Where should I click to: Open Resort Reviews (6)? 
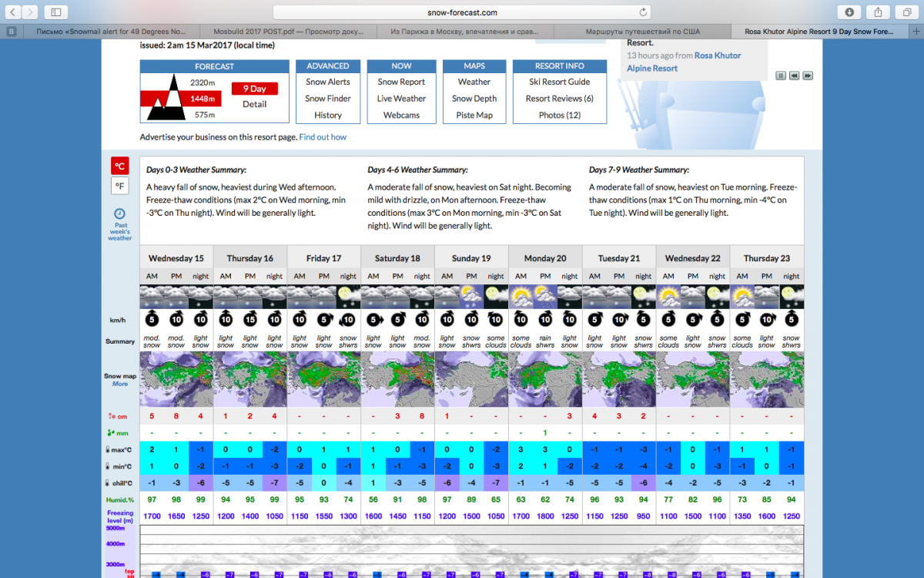click(560, 99)
